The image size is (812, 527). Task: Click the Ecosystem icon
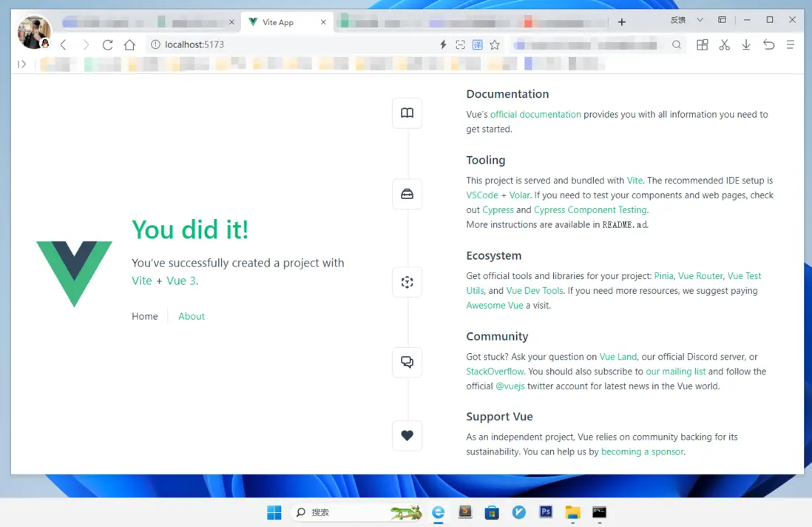click(407, 282)
